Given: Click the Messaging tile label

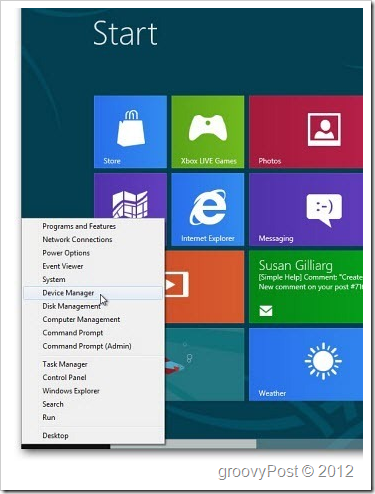Looking at the screenshot, I should (276, 238).
